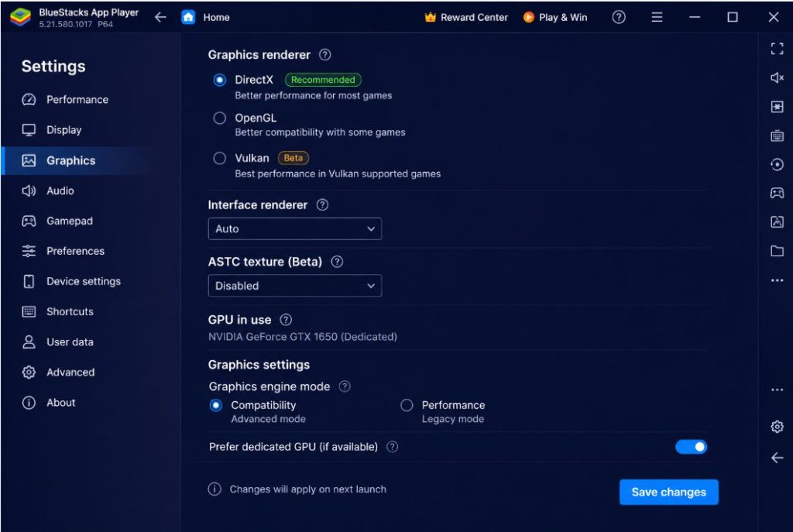Select Vulkan beta renderer

219,158
